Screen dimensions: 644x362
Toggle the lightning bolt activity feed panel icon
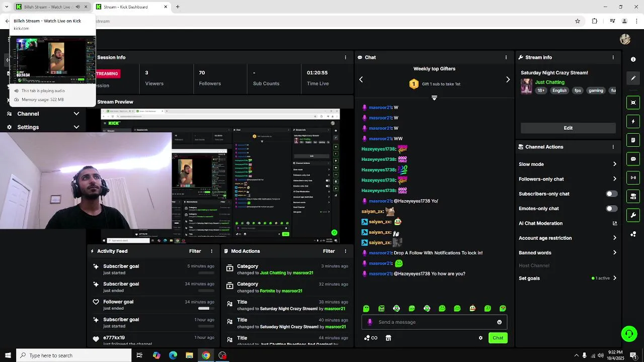633,121
